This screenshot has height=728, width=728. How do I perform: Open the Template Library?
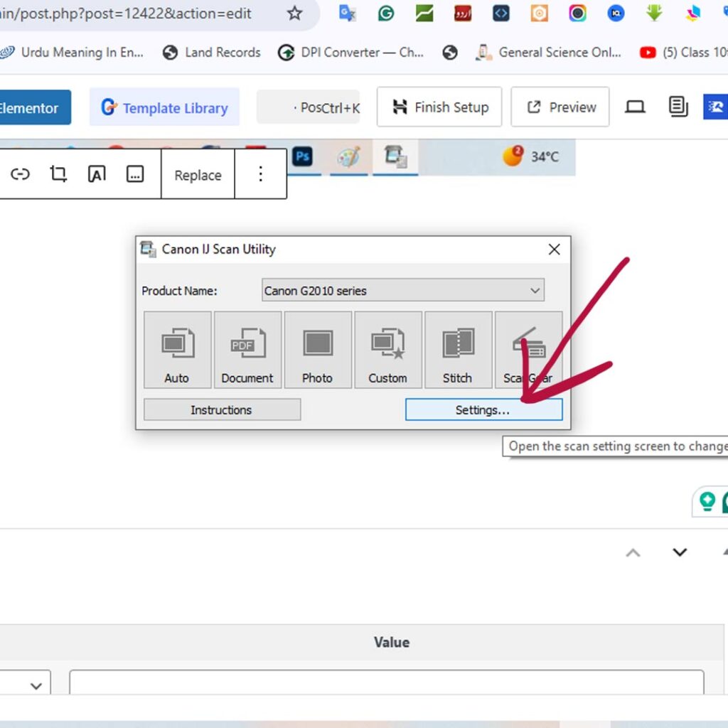click(164, 108)
